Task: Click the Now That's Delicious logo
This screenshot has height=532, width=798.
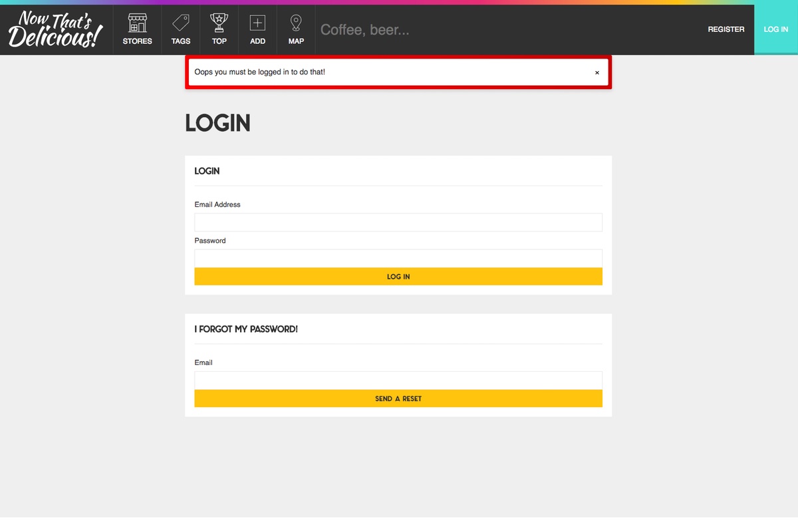Action: point(57,30)
